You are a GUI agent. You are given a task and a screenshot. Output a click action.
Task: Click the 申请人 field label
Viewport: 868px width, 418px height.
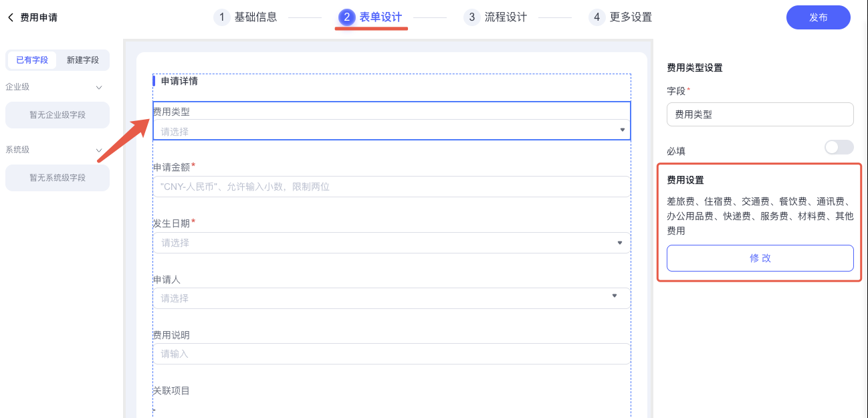click(167, 279)
